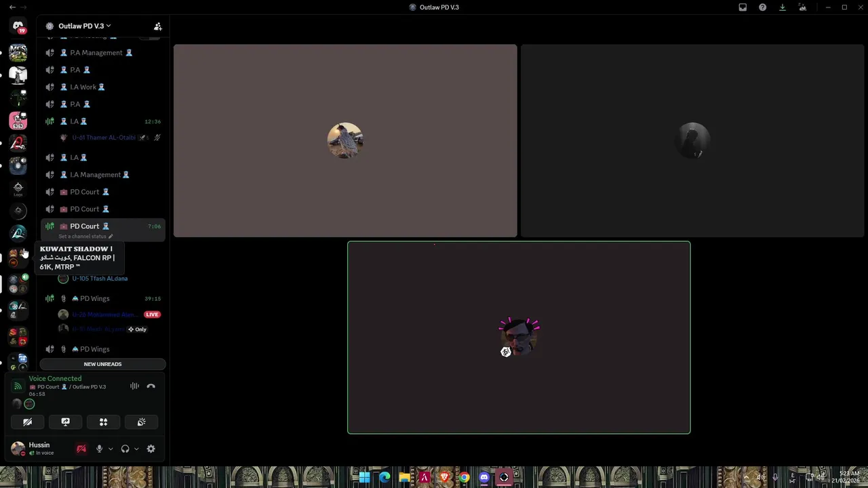Start an Activity from voice panel
Image resolution: width=868 pixels, height=488 pixels.
(x=103, y=422)
